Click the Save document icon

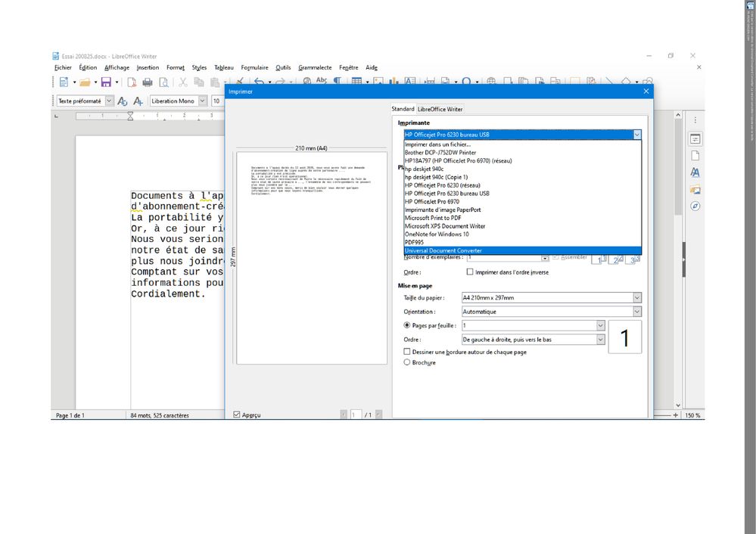pos(106,82)
